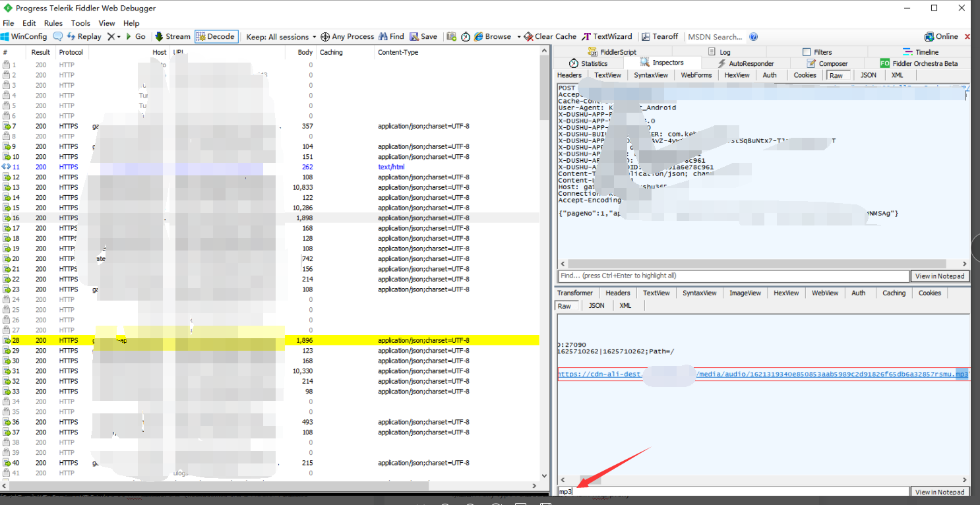
Task: Select request WebForms inspector tab
Action: pyautogui.click(x=696, y=75)
